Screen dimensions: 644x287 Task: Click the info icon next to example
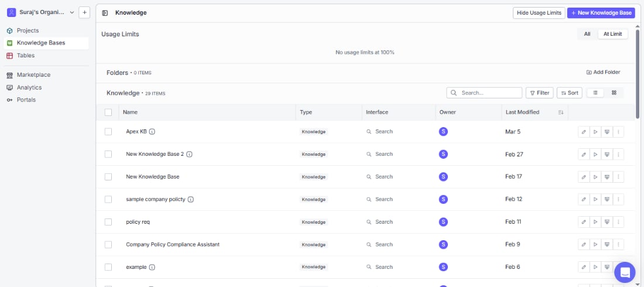pos(152,267)
